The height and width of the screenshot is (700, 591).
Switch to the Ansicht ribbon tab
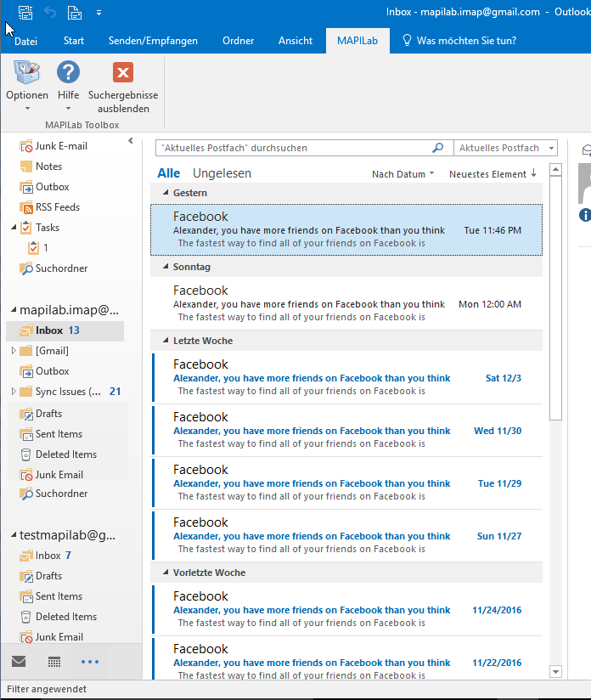pos(295,41)
